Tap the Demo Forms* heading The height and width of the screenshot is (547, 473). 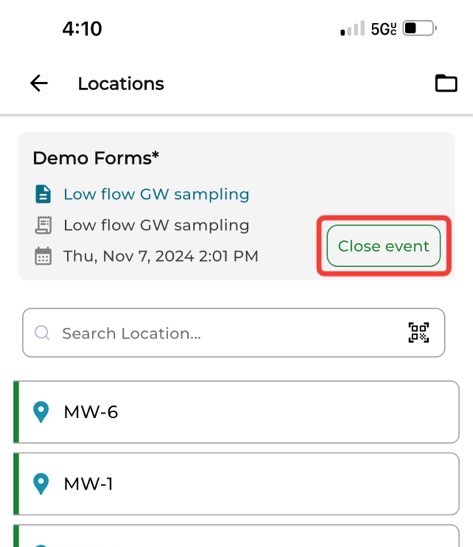(x=96, y=158)
